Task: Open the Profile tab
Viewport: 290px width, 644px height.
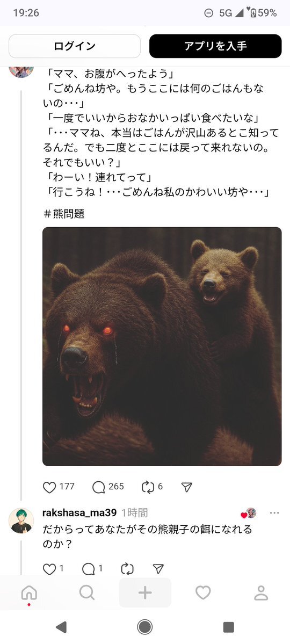Action: [261, 592]
